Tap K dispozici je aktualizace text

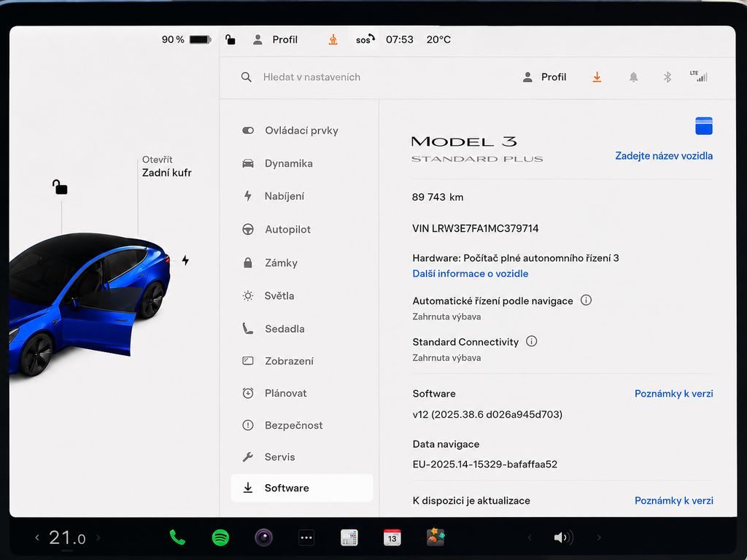471,500
